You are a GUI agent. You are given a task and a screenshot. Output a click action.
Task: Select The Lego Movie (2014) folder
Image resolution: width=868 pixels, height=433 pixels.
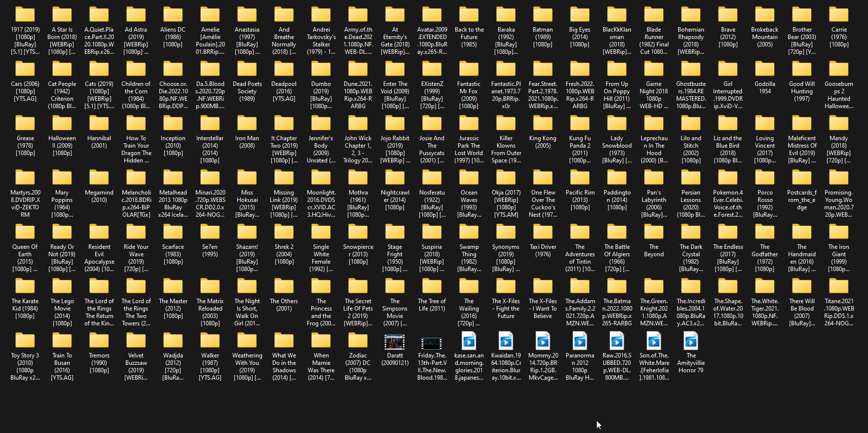click(62, 286)
